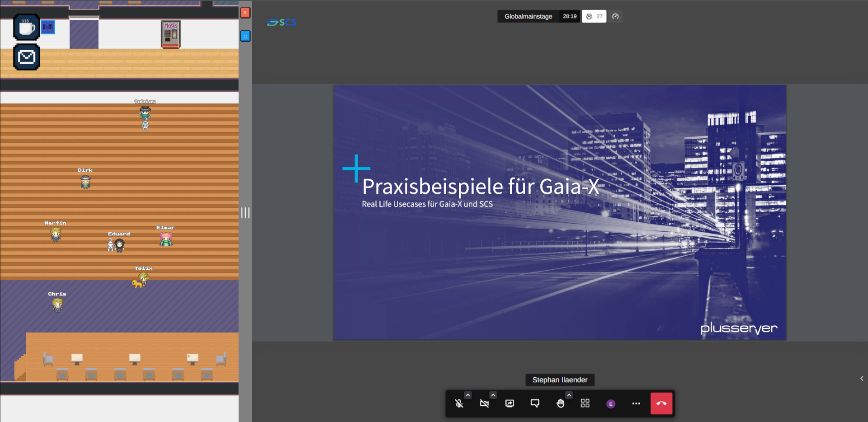Toggle fullscreen with blue button
Screen dimensions: 868x422
tap(245, 36)
